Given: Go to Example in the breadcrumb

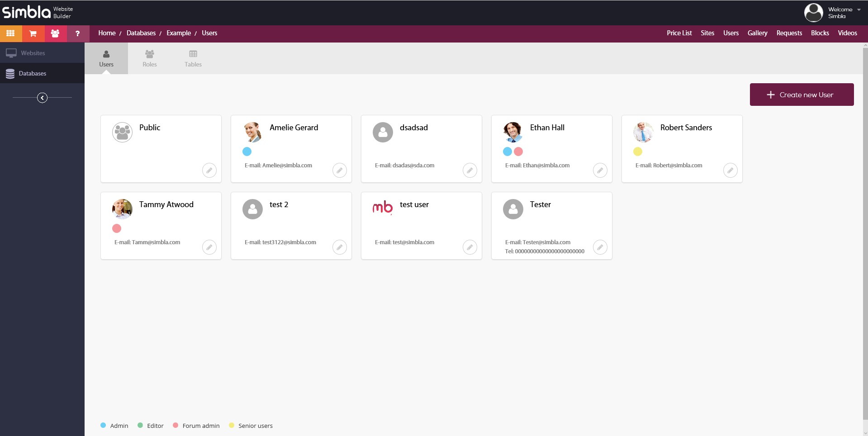Looking at the screenshot, I should pos(179,33).
